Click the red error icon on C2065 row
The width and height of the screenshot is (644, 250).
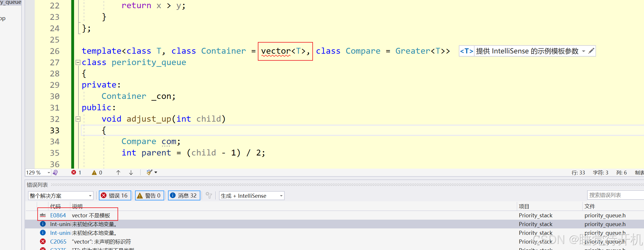tap(43, 242)
